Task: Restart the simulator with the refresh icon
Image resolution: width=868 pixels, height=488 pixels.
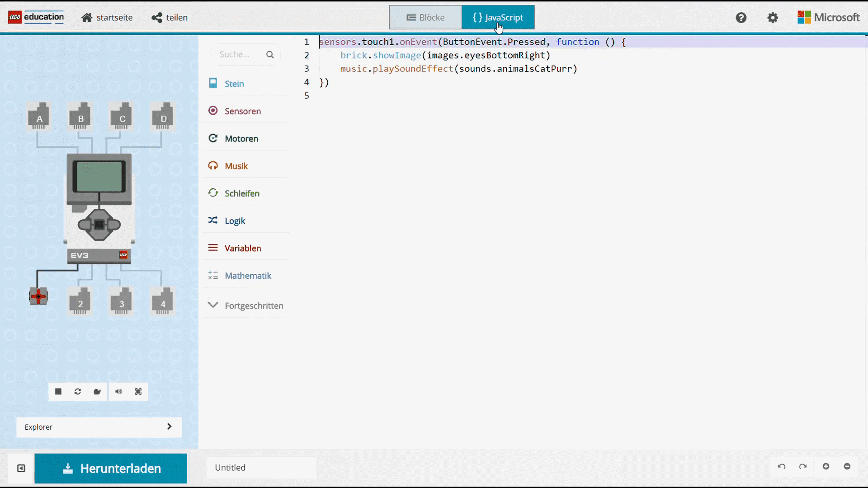Action: 78,391
